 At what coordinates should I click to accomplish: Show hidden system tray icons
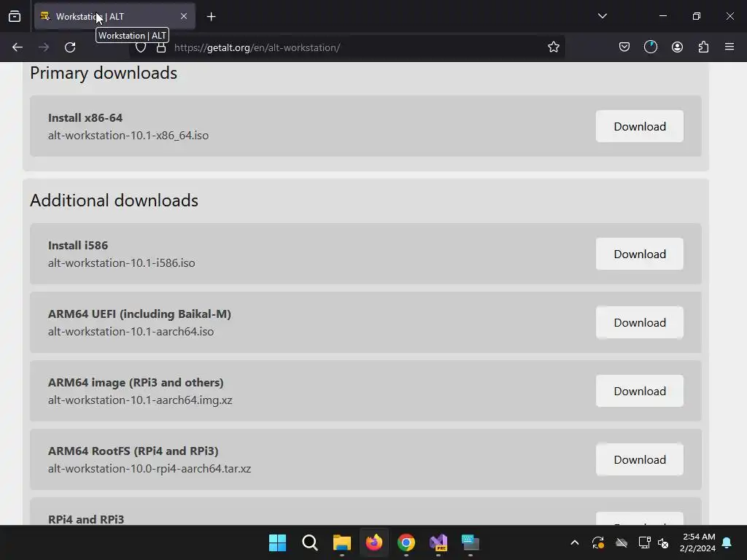point(575,542)
